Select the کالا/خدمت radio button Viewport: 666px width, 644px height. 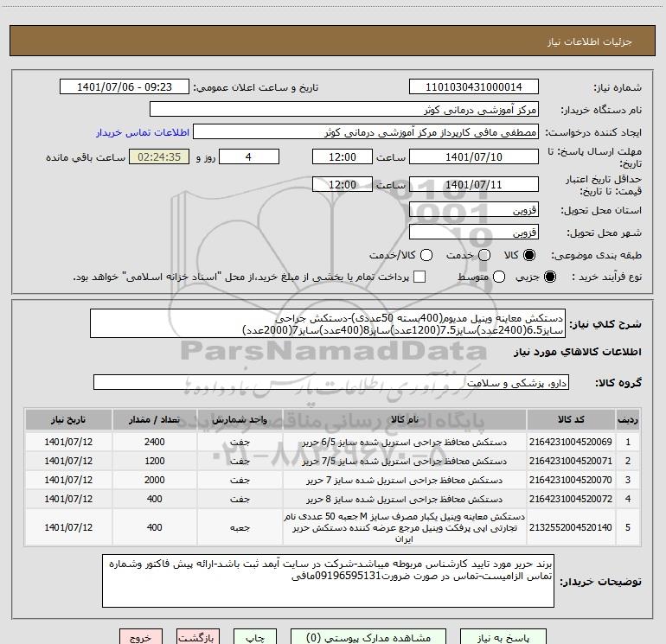point(426,255)
